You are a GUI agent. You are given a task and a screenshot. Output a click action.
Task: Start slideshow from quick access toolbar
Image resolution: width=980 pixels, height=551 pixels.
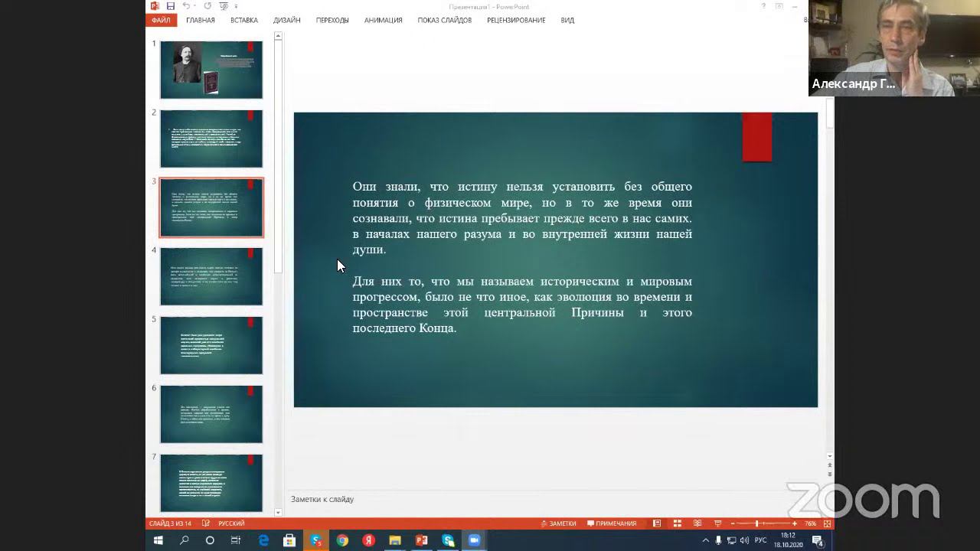pos(224,6)
